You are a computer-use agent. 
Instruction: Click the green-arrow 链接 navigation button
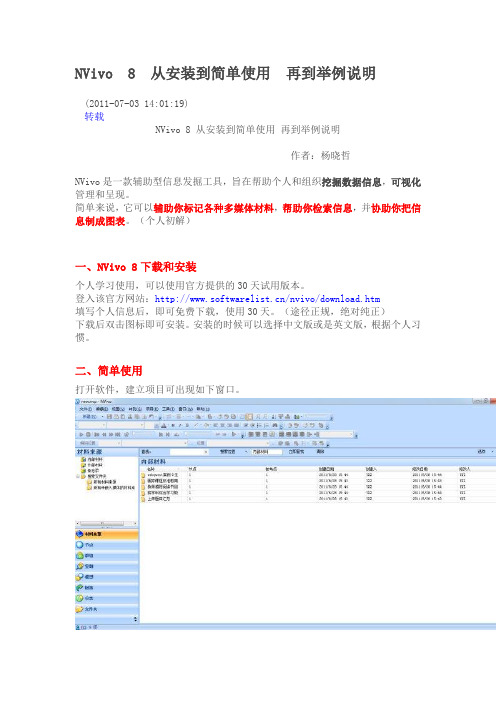coord(107,588)
